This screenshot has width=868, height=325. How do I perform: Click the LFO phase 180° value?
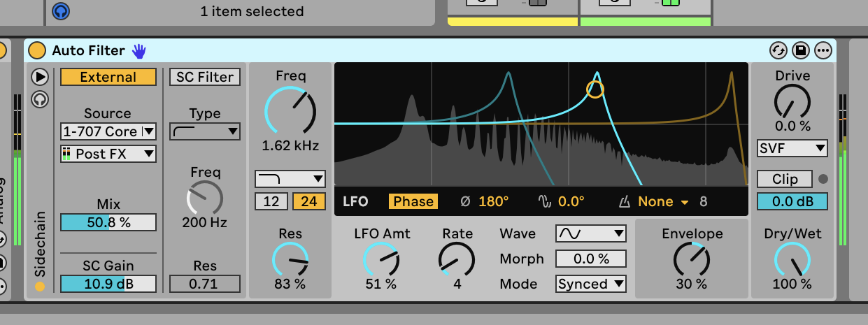click(494, 201)
